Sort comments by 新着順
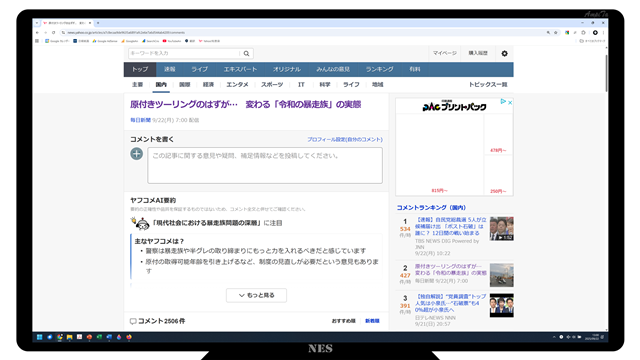Viewport: 640px width, 360px height. pos(372,321)
